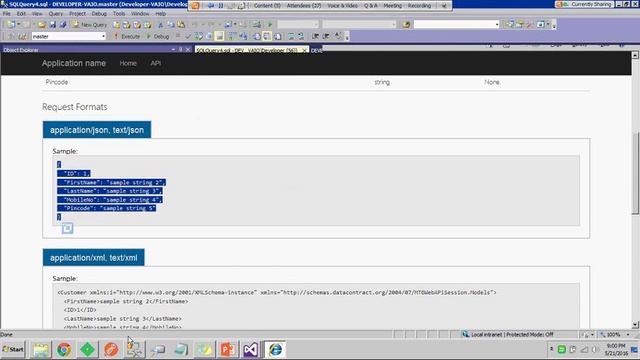
Task: Click the Save All icon
Action: click(63, 24)
